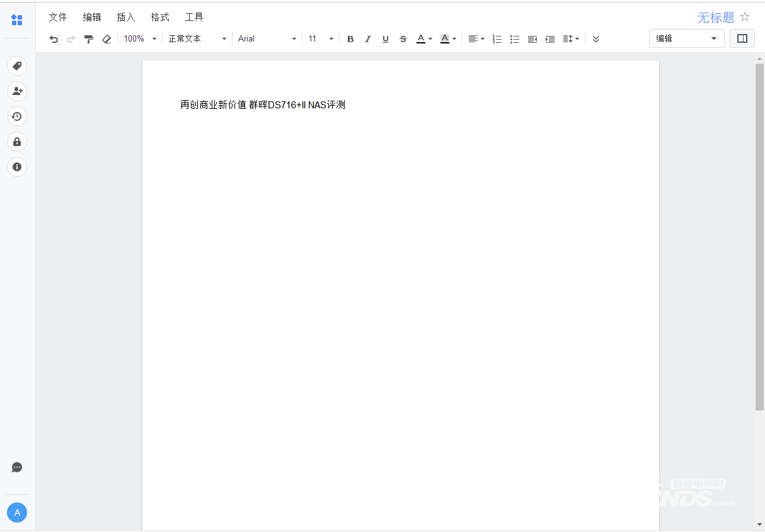Viewport: 765px width, 532px height.
Task: Click the 无标题 document title
Action: point(716,18)
